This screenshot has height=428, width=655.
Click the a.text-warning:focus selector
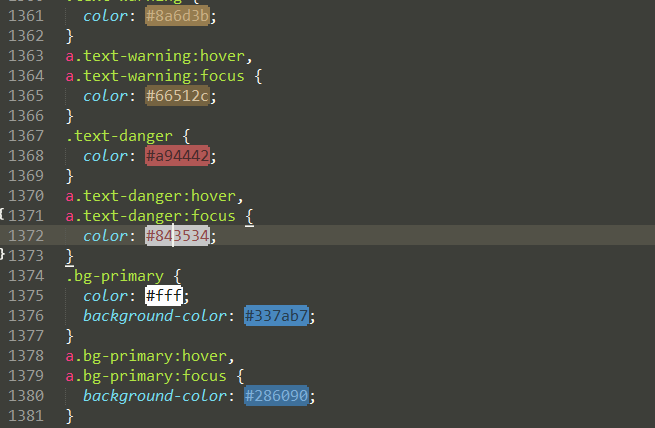pos(155,76)
